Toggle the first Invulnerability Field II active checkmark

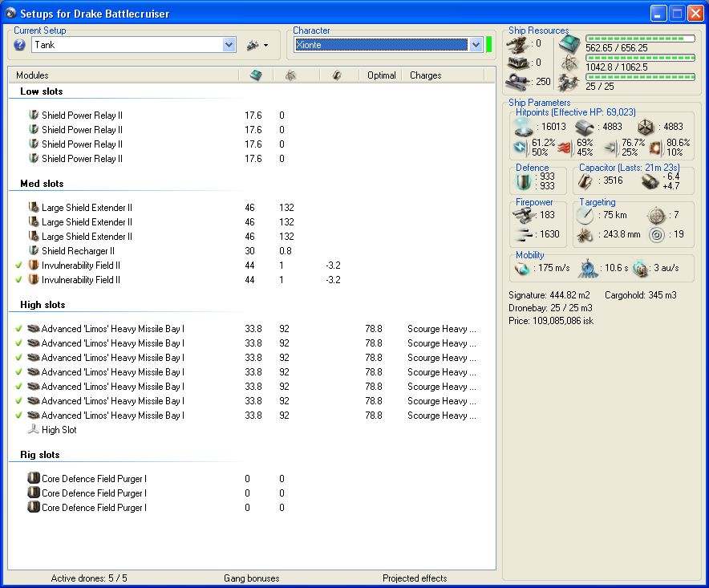click(18, 266)
